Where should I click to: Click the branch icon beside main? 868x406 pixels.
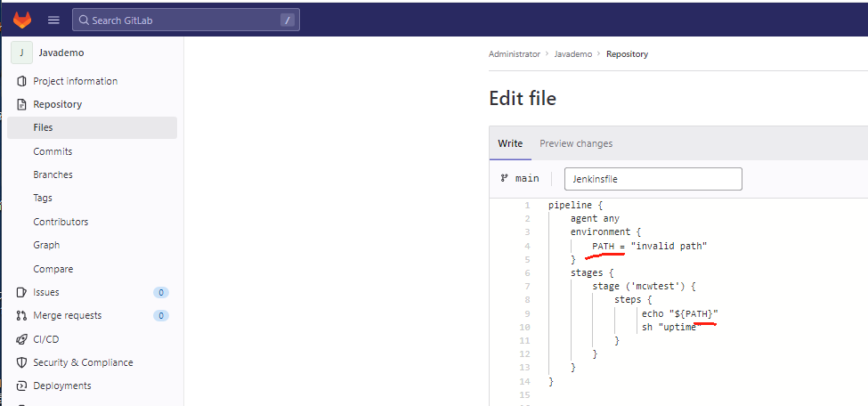tap(504, 178)
